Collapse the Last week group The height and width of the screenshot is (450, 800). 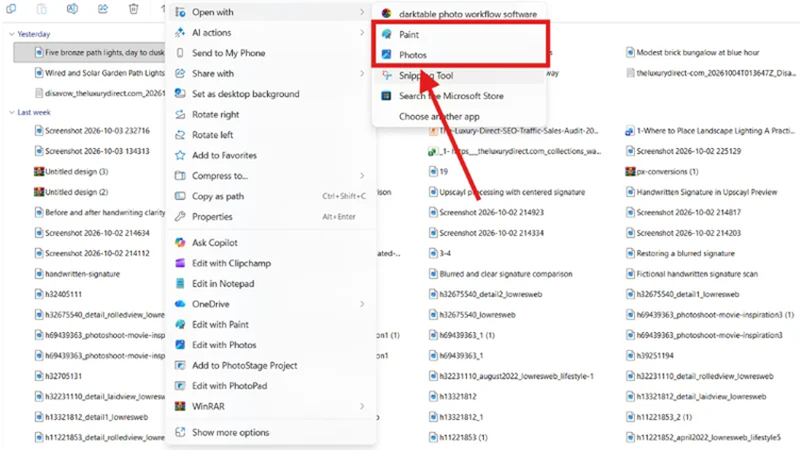point(12,112)
